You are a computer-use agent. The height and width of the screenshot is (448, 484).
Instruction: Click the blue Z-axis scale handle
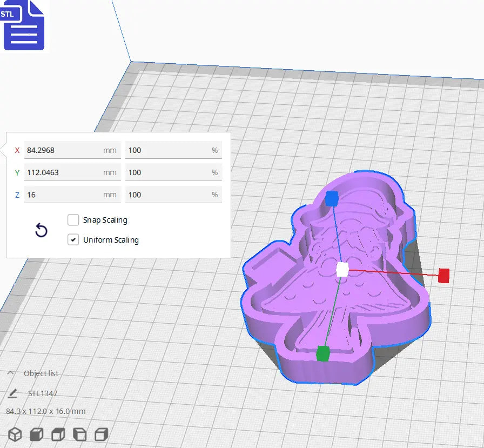point(332,199)
